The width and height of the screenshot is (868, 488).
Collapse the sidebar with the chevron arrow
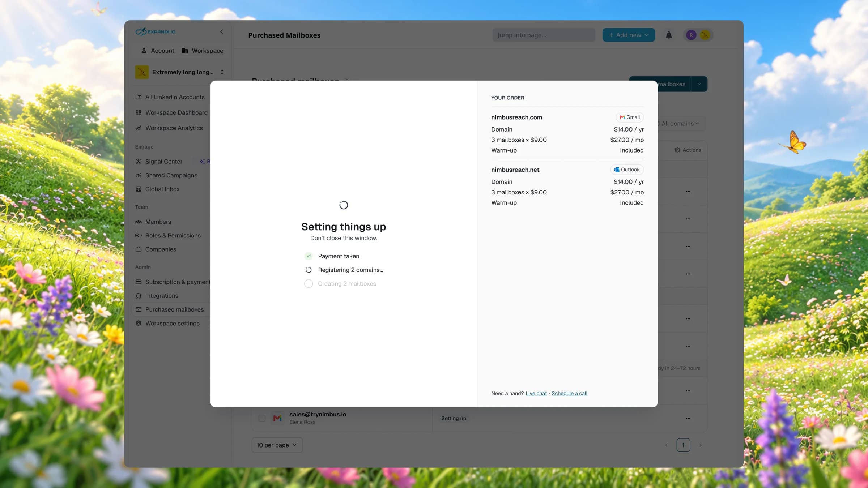point(222,31)
